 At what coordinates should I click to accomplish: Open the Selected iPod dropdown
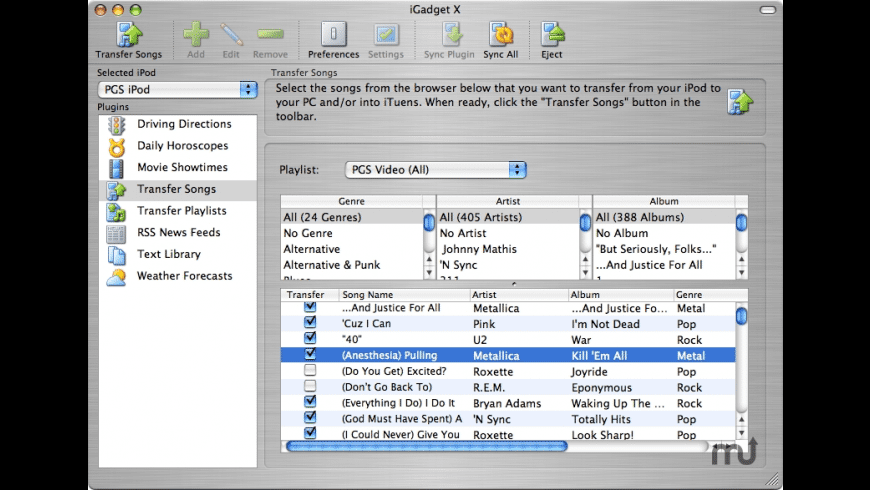pos(178,89)
